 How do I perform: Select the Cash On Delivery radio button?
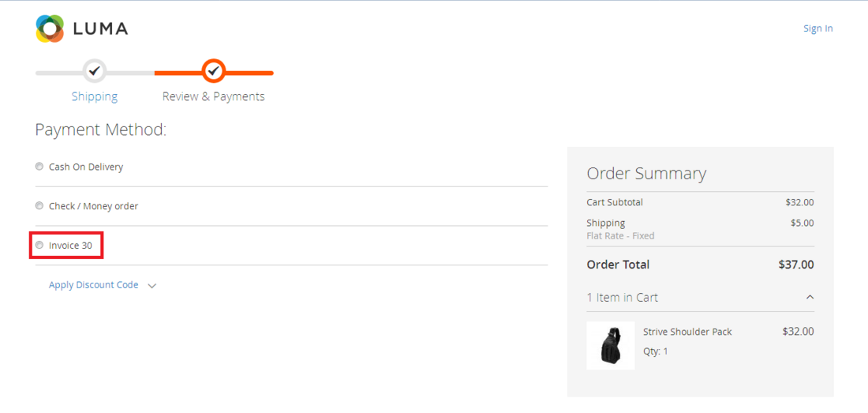click(x=39, y=167)
